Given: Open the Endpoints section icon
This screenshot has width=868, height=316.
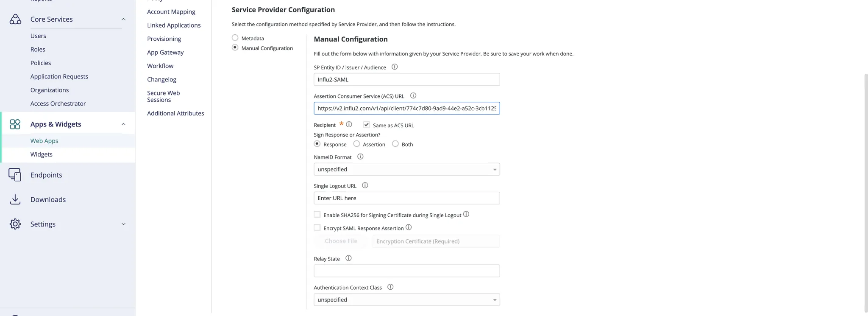Looking at the screenshot, I should [15, 174].
